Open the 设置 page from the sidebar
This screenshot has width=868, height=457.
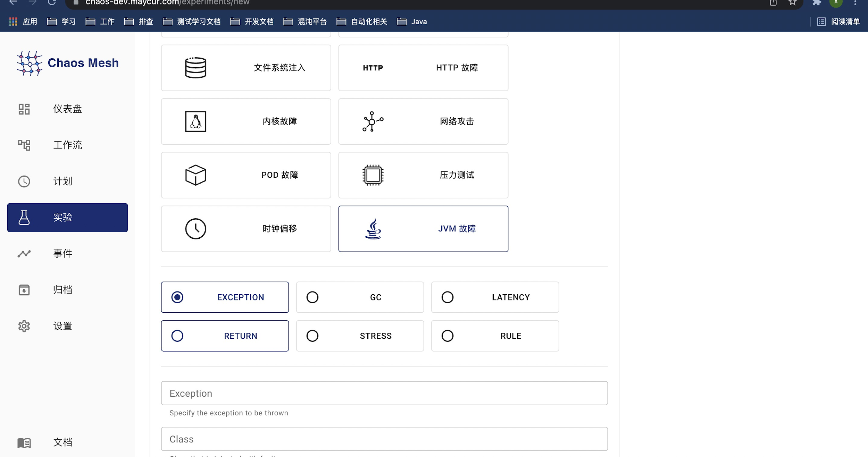tap(62, 326)
